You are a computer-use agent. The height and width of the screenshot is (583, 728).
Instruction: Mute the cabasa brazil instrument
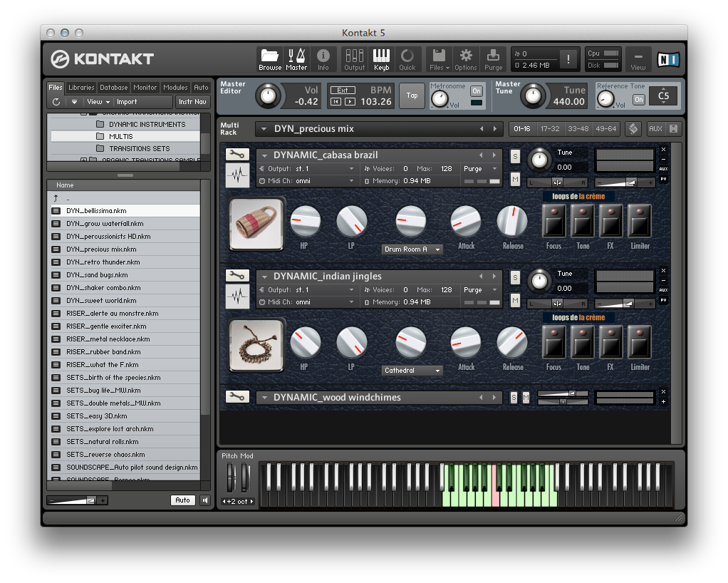515,180
